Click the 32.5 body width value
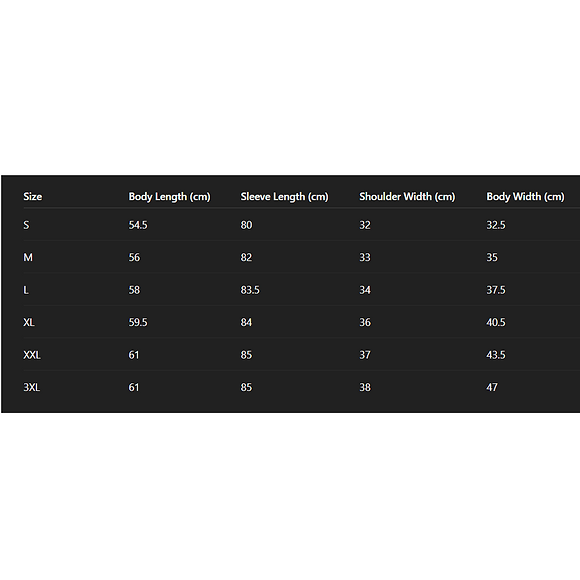The height and width of the screenshot is (580, 580). coord(496,225)
